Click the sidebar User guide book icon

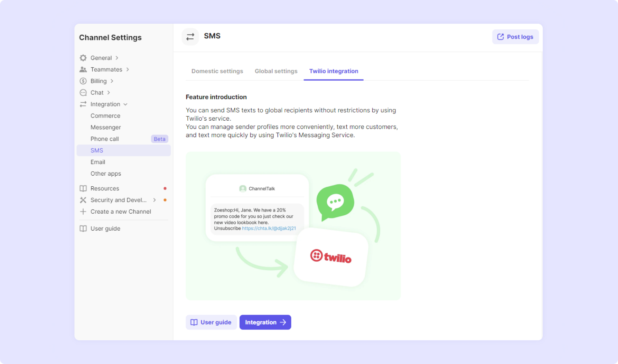coord(83,229)
